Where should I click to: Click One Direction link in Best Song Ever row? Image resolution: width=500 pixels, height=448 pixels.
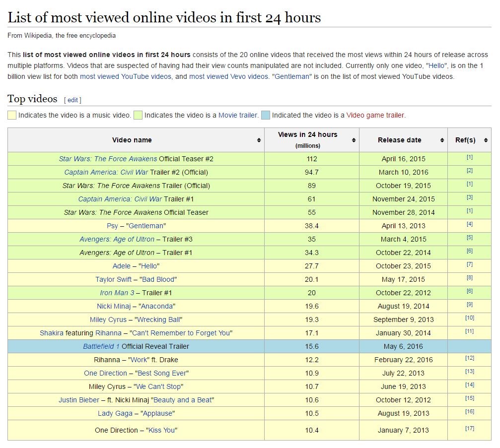coord(106,373)
